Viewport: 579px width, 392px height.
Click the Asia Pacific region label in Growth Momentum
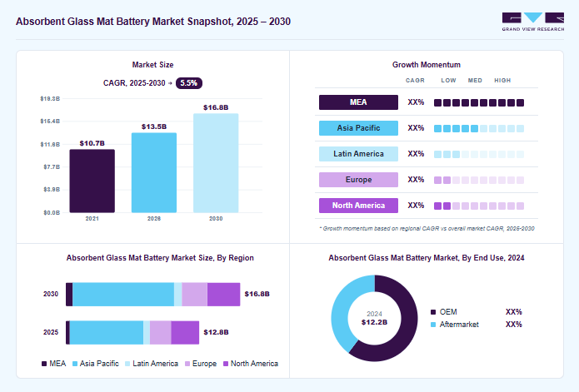click(358, 128)
